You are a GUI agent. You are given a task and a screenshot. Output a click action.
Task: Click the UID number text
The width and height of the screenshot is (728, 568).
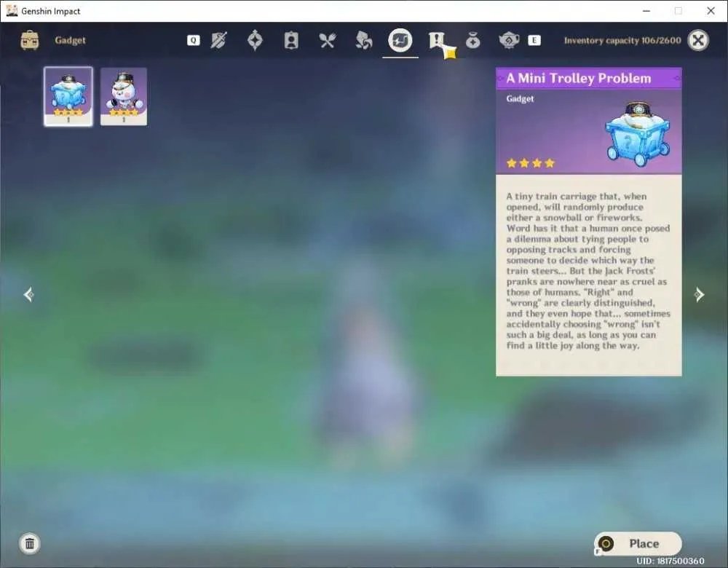[670, 561]
